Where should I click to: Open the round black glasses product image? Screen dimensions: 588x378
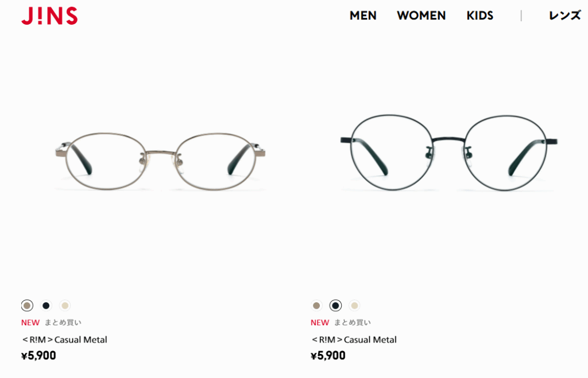[x=449, y=153]
